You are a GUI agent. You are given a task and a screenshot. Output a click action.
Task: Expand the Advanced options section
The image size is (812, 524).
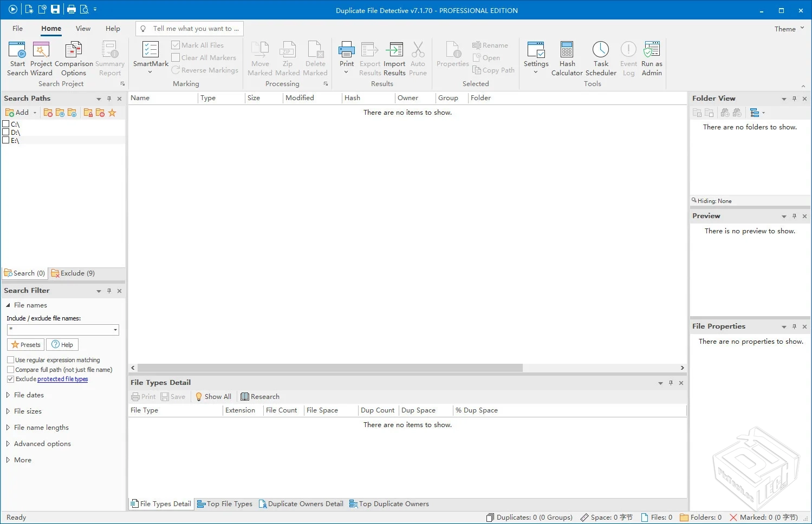(42, 443)
